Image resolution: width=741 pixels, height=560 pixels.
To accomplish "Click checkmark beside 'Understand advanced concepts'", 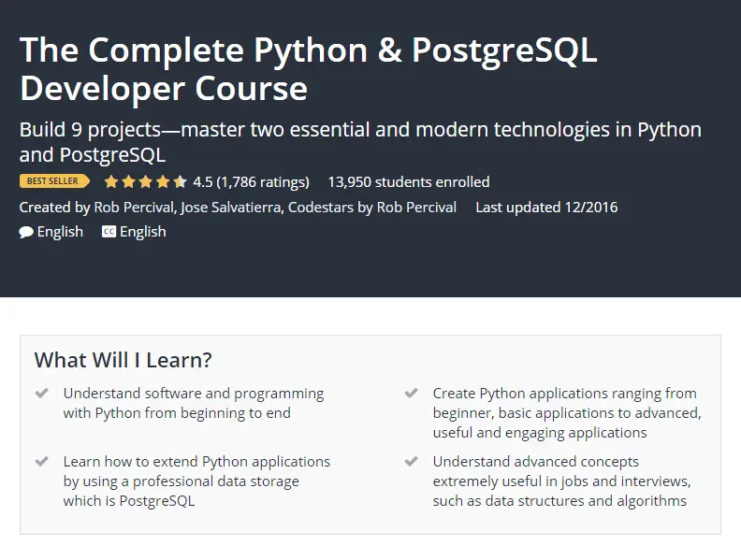I will click(x=411, y=461).
